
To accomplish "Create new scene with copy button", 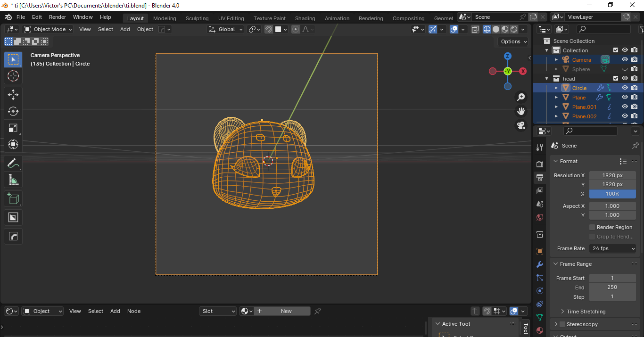I will [533, 17].
